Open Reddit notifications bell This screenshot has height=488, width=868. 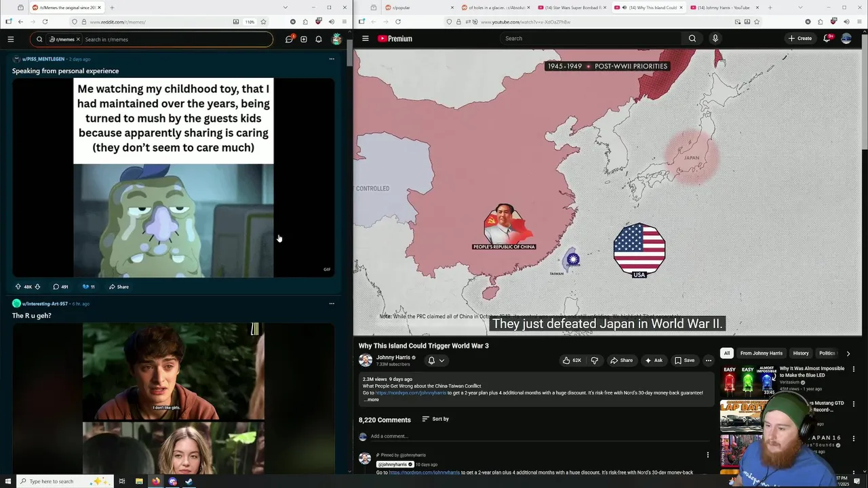pyautogui.click(x=318, y=39)
